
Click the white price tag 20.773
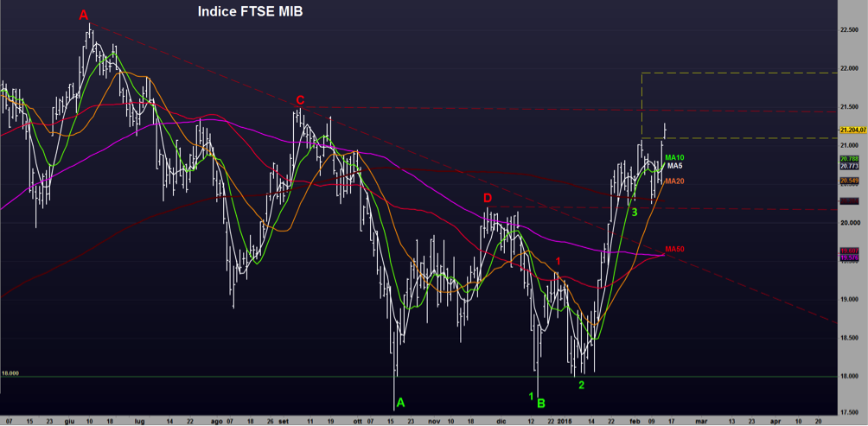(x=849, y=166)
